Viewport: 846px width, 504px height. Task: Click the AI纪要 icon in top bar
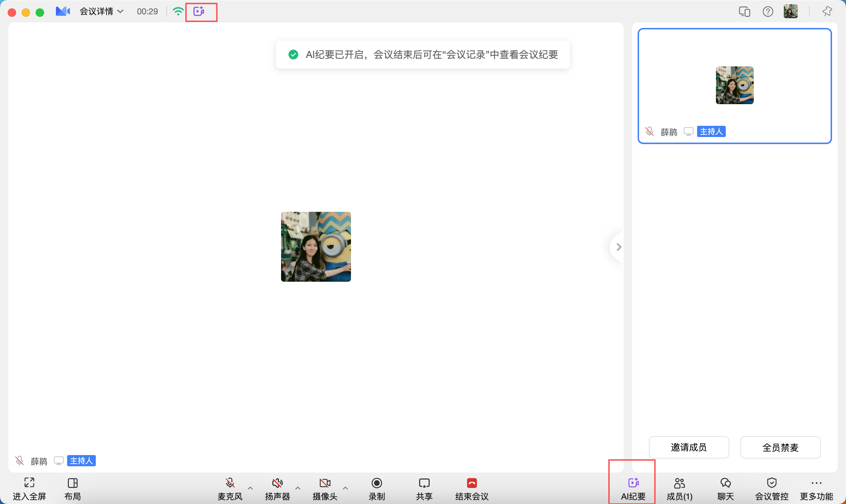point(199,12)
